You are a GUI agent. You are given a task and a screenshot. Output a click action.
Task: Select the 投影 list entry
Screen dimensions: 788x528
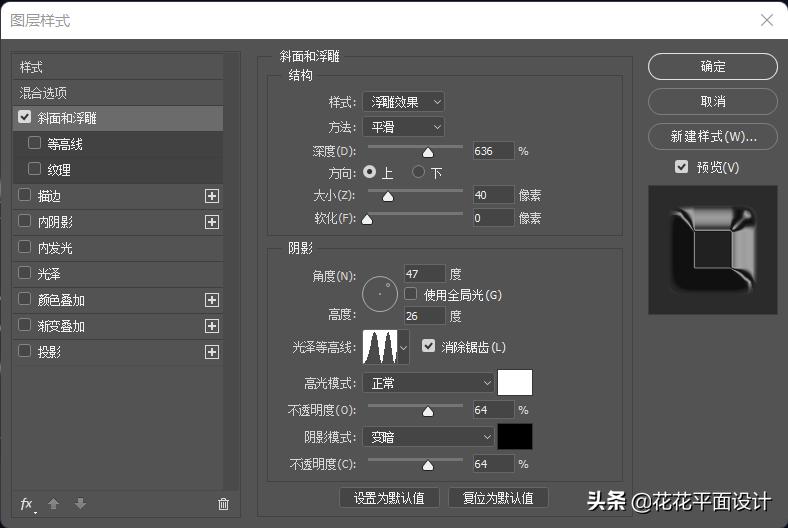[x=118, y=352]
